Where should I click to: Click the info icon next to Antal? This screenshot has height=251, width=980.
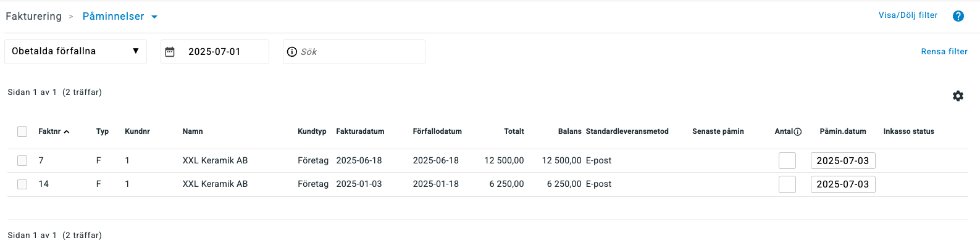[x=797, y=131]
